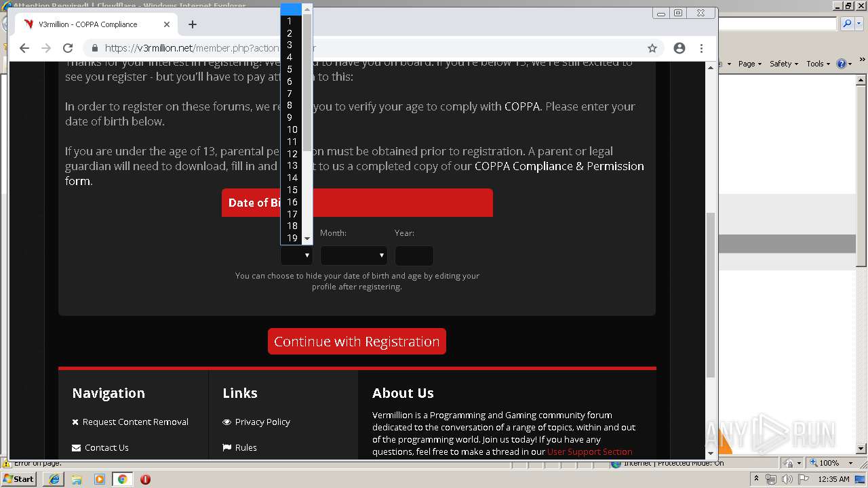Show hidden system tray icons
This screenshot has width=868, height=488.
(x=757, y=479)
